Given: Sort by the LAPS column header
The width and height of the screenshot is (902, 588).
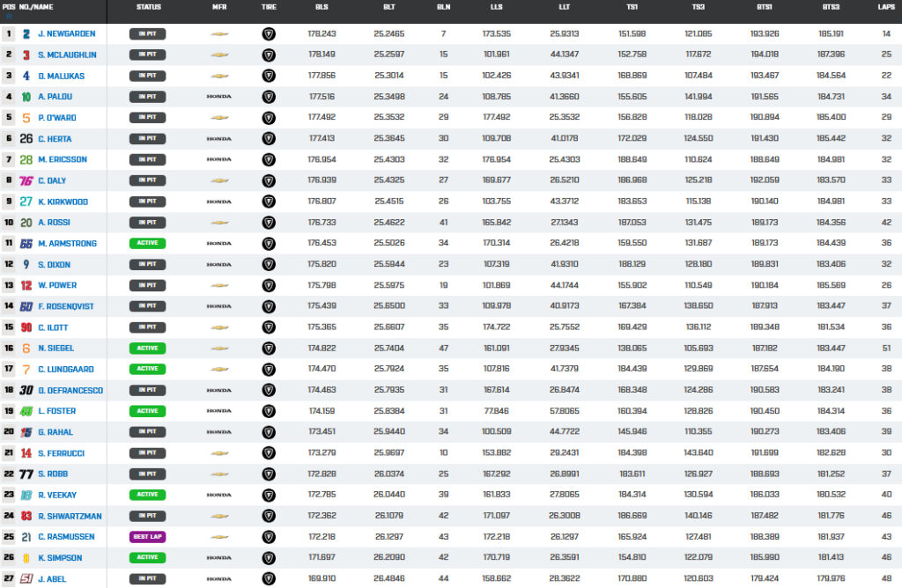Looking at the screenshot, I should (886, 7).
